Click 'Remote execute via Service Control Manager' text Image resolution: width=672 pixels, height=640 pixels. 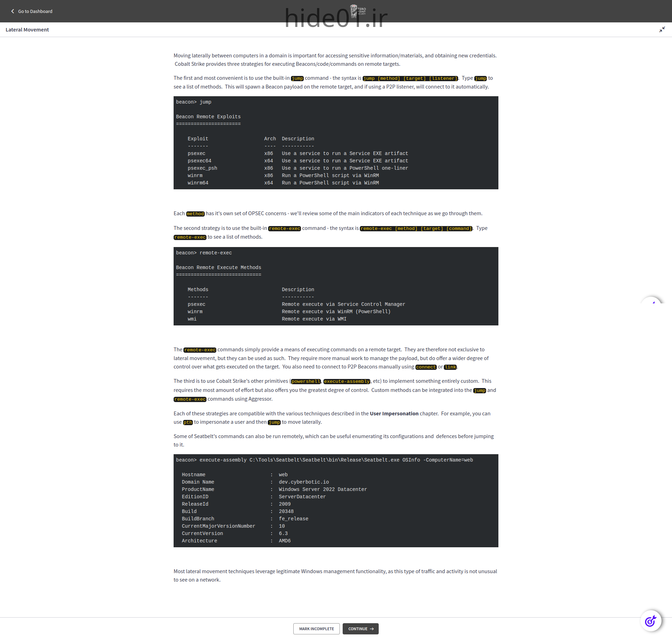point(343,304)
